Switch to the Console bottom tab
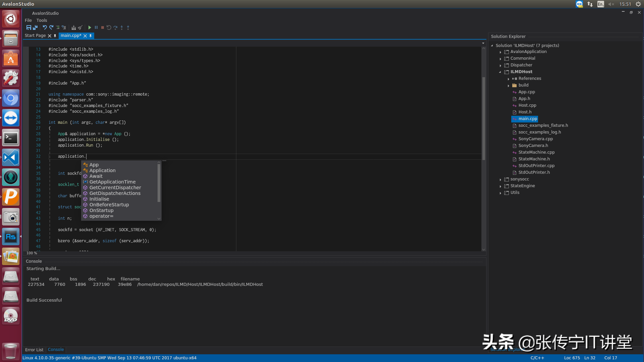The height and width of the screenshot is (362, 644). click(x=56, y=350)
